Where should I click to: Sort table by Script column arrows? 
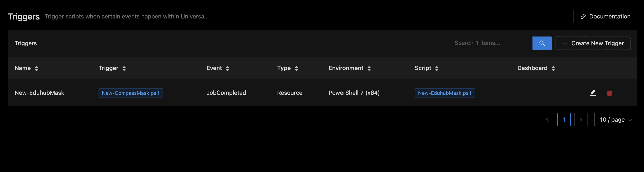(x=437, y=68)
